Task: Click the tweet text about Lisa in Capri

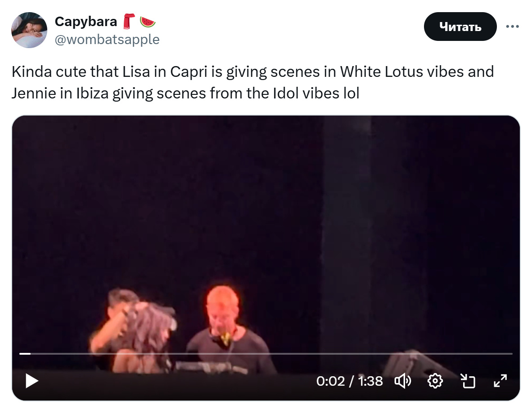Action: click(253, 82)
